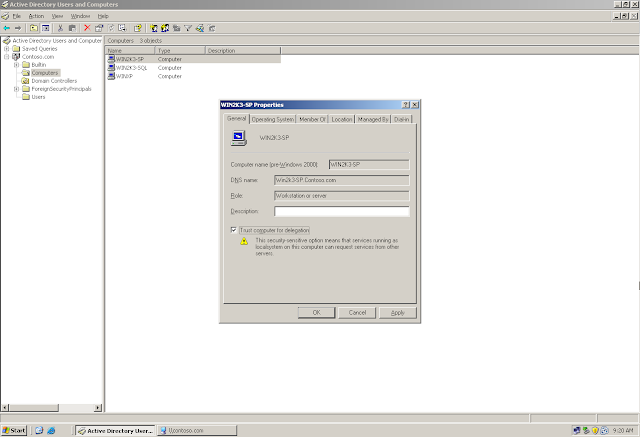Click the Cancel button

pos(357,313)
